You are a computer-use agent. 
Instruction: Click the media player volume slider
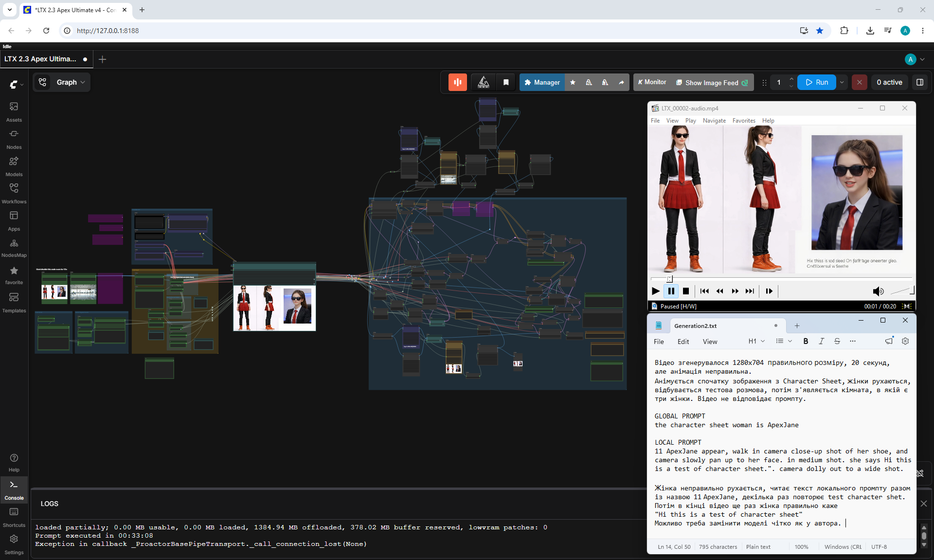(902, 291)
